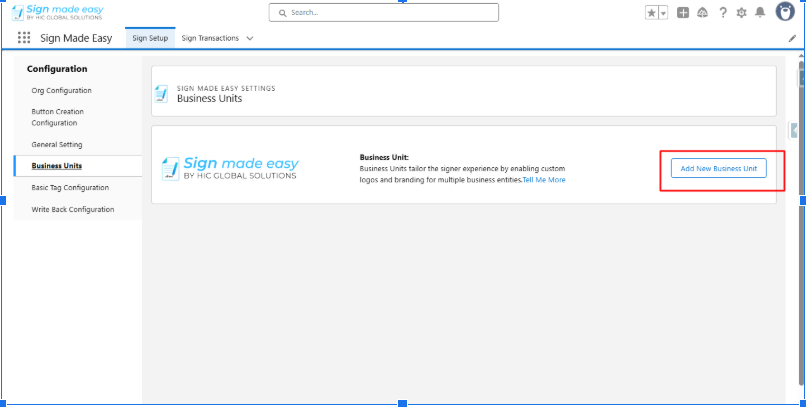Click the Add New Business Unit button
The height and width of the screenshot is (407, 806).
point(719,169)
